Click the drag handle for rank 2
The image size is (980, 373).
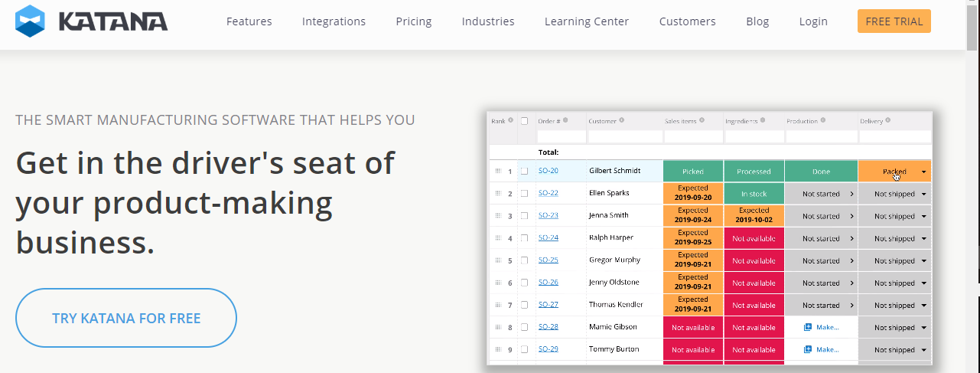[x=498, y=194]
